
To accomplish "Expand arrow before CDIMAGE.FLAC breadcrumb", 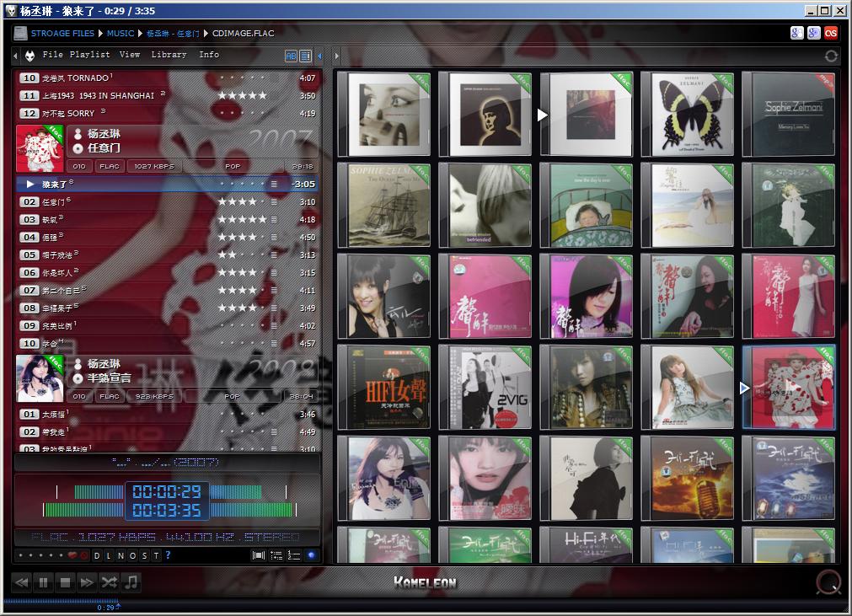I will click(206, 33).
